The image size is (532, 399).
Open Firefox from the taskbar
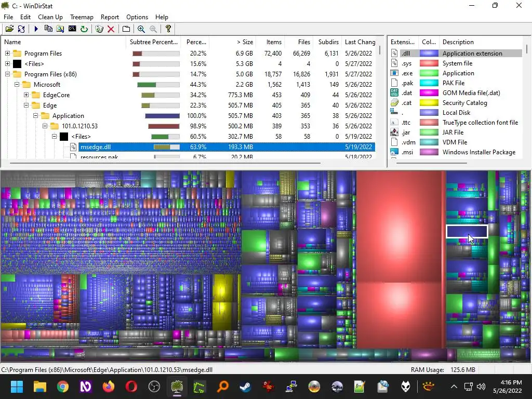(x=109, y=387)
